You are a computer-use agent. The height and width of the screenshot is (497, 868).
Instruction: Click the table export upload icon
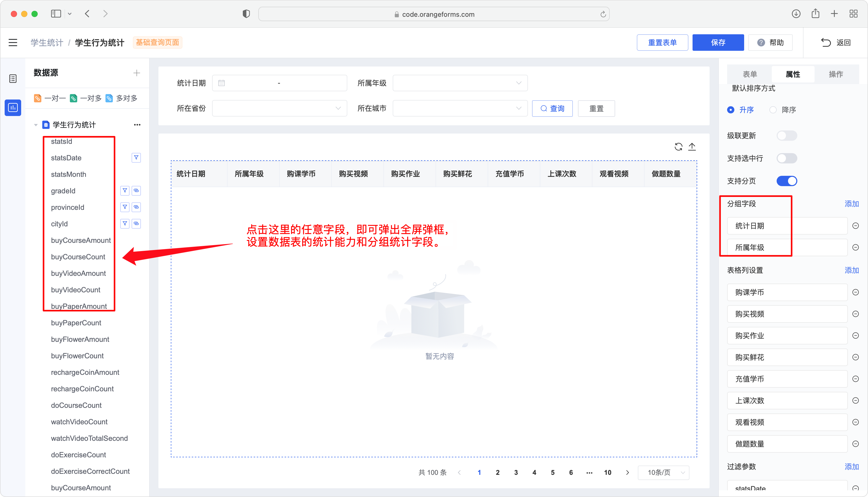click(x=692, y=147)
